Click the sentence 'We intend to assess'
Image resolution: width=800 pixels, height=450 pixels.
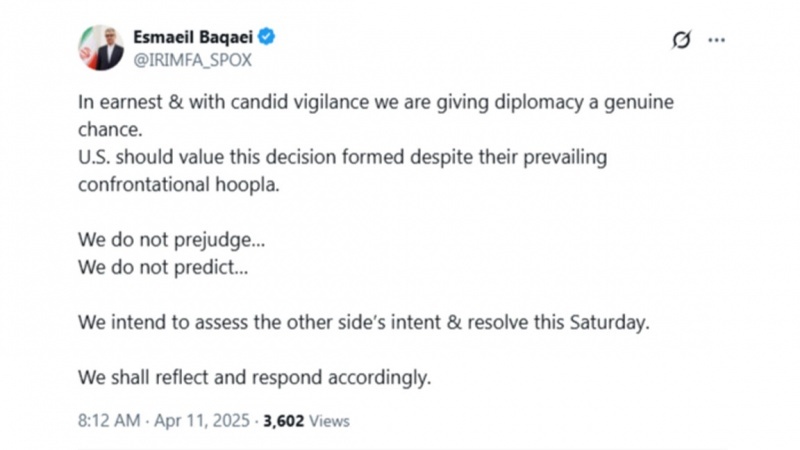tap(364, 322)
